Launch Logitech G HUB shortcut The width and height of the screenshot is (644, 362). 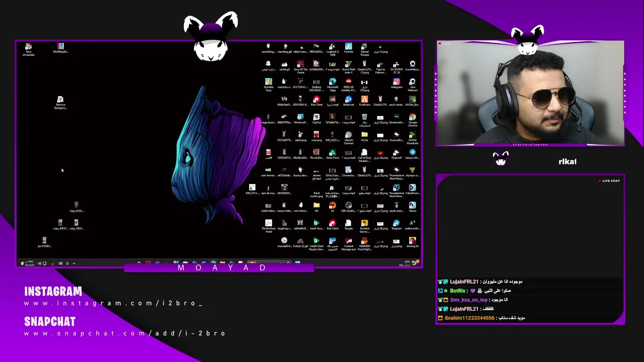coord(333,49)
